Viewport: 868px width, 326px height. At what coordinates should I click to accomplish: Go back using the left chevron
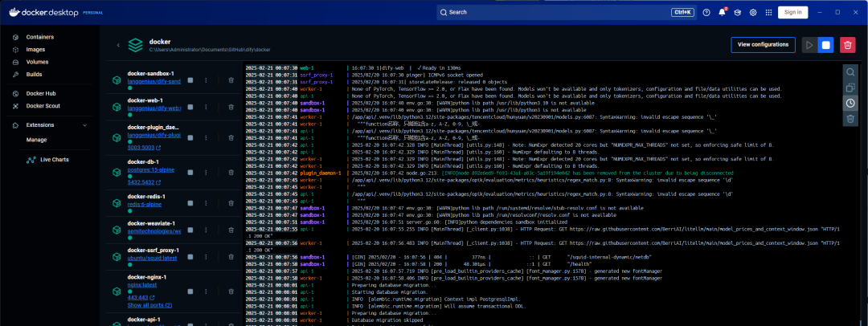click(118, 45)
